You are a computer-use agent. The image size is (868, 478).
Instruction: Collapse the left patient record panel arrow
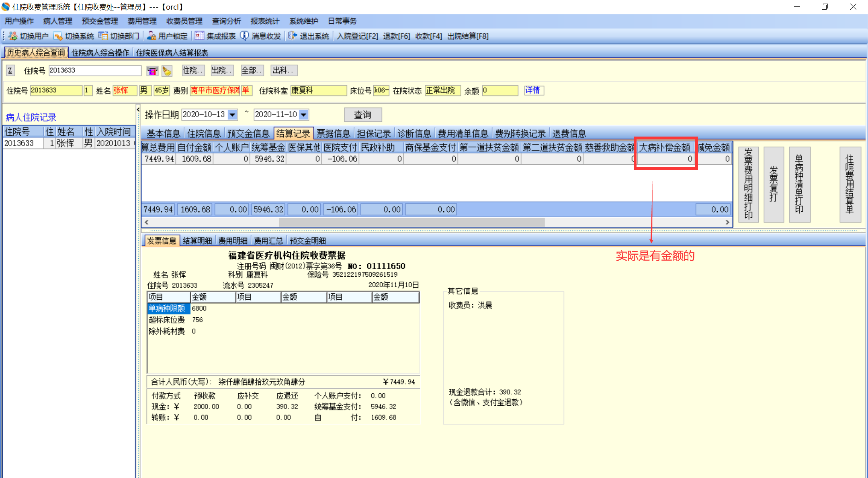click(138, 110)
